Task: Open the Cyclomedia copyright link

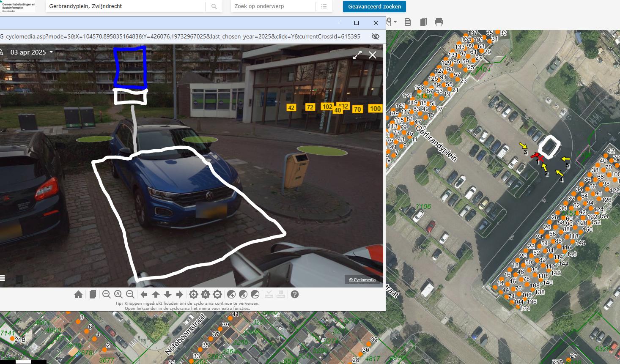Action: (x=362, y=280)
